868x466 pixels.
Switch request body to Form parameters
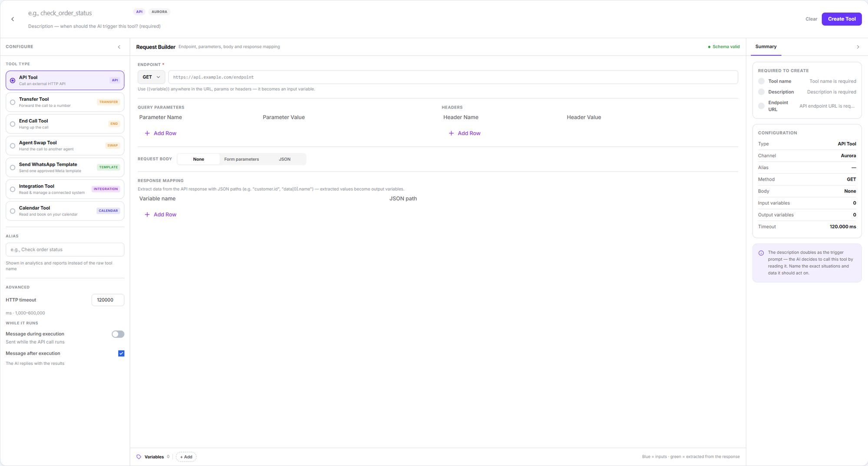coord(241,159)
